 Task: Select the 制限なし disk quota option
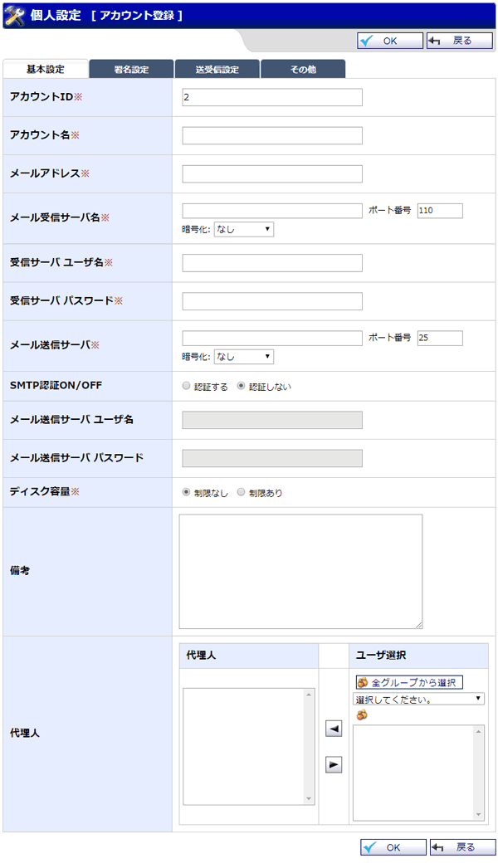(186, 491)
